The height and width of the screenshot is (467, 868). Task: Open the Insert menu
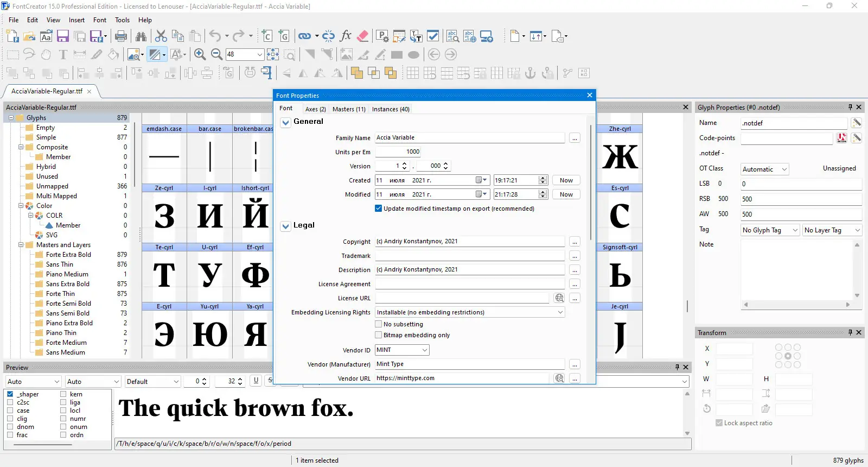[x=76, y=20]
